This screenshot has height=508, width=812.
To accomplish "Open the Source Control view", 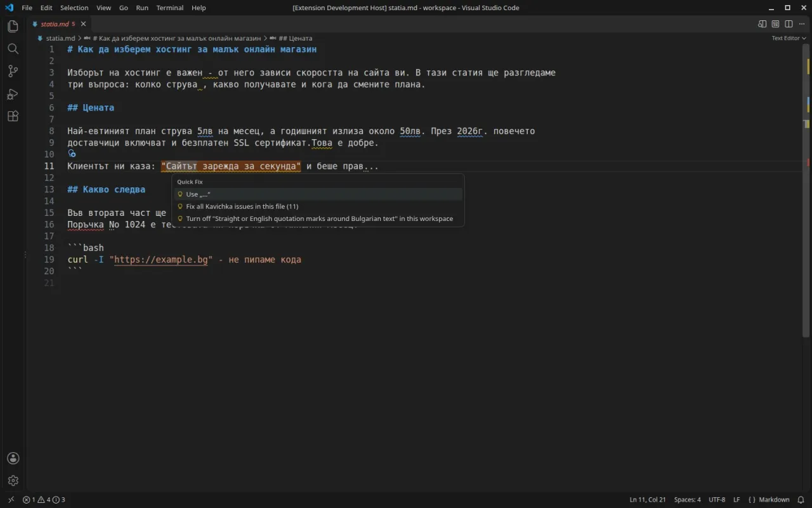I will pyautogui.click(x=13, y=71).
